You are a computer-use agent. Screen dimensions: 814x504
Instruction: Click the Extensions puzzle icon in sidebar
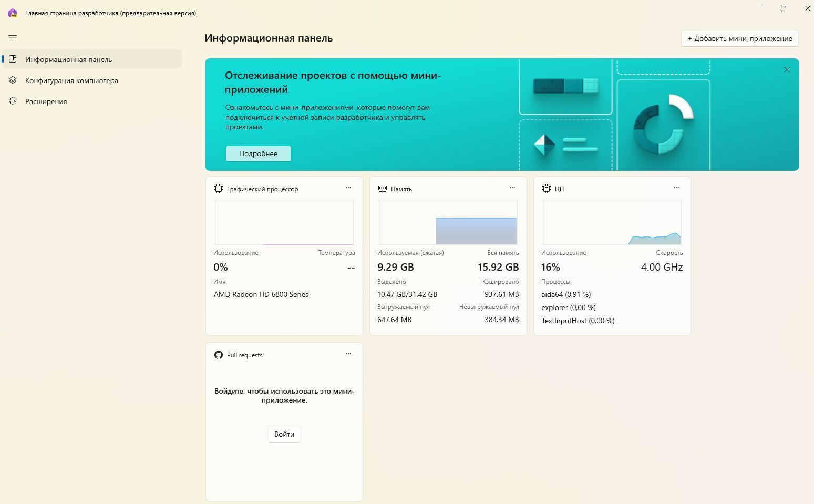point(13,101)
